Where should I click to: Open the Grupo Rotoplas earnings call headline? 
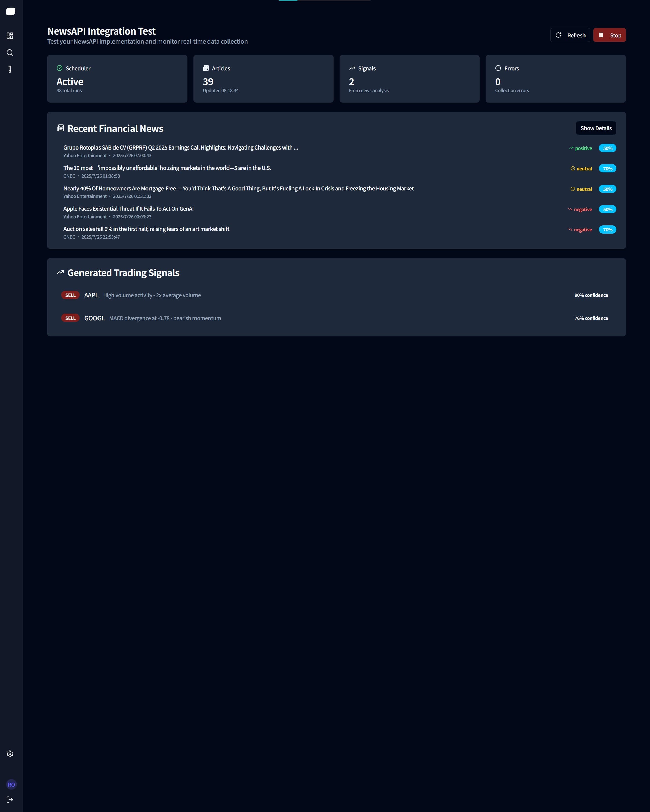click(x=181, y=148)
